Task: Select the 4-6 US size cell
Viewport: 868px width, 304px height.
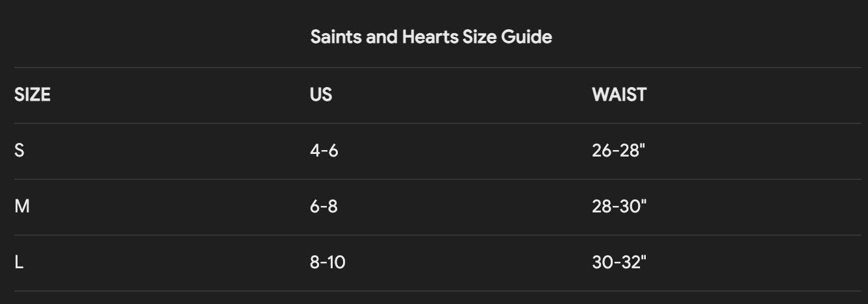Action: (x=324, y=151)
